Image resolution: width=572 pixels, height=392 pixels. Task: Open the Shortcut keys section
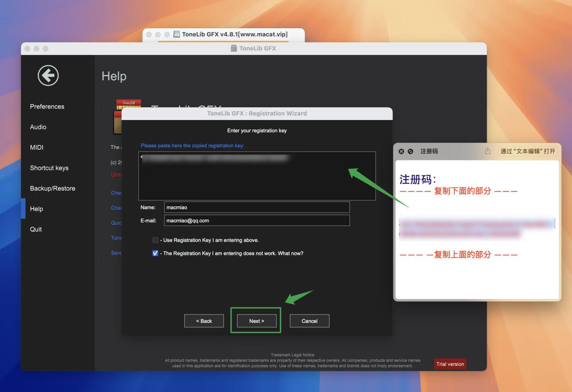click(x=49, y=168)
